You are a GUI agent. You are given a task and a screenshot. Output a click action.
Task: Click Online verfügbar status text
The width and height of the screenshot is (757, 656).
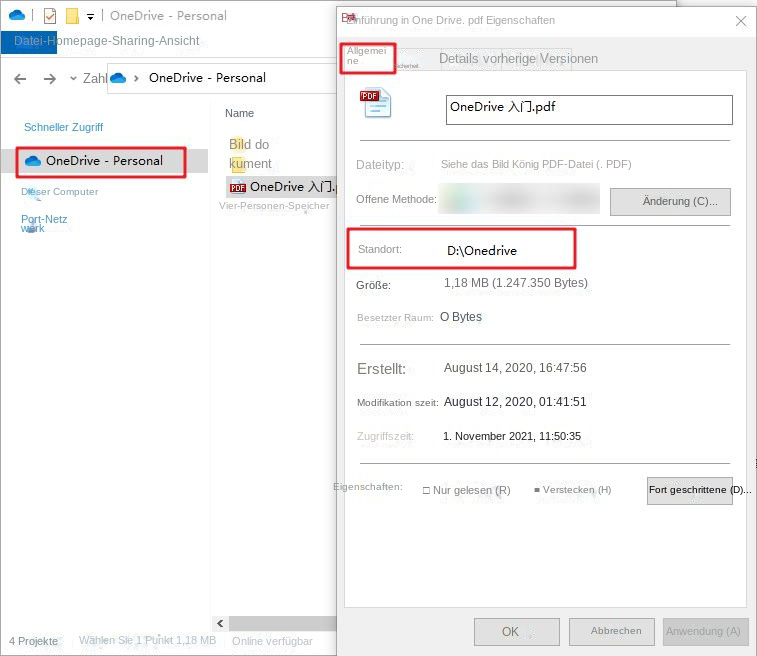(272, 641)
